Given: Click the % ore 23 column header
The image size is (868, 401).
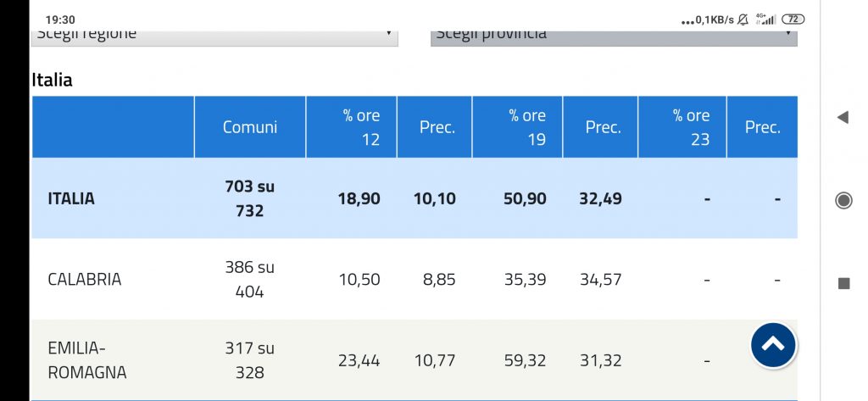Looking at the screenshot, I should click(x=691, y=127).
